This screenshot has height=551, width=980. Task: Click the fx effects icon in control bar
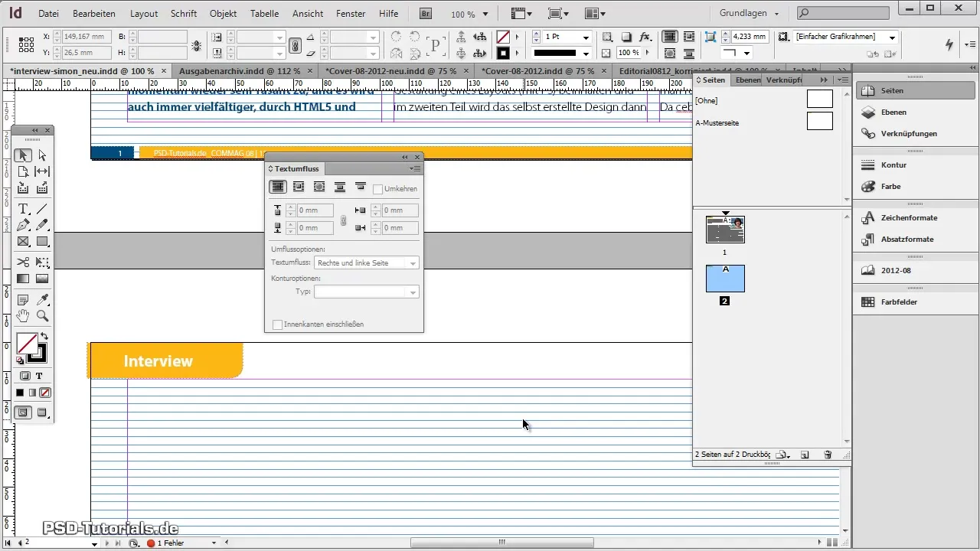pos(645,37)
